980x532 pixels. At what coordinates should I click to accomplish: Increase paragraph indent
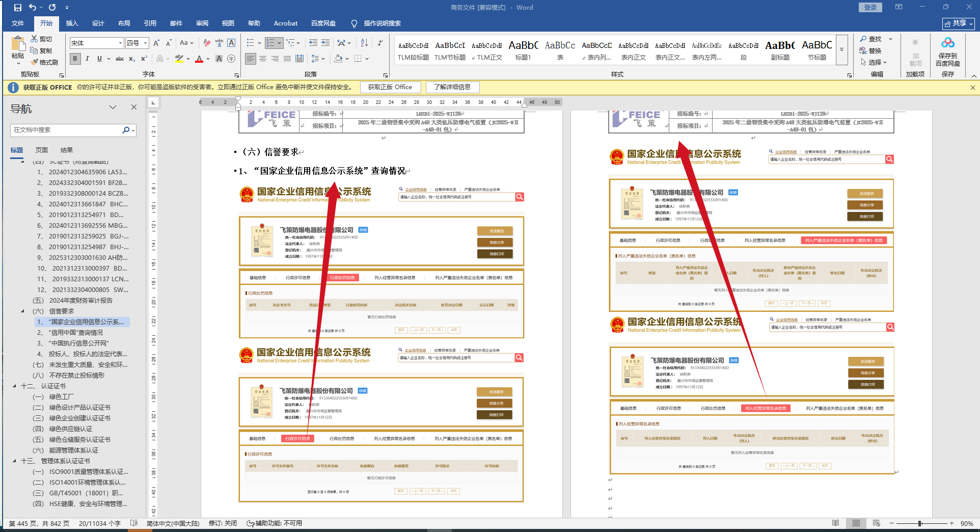(x=325, y=43)
